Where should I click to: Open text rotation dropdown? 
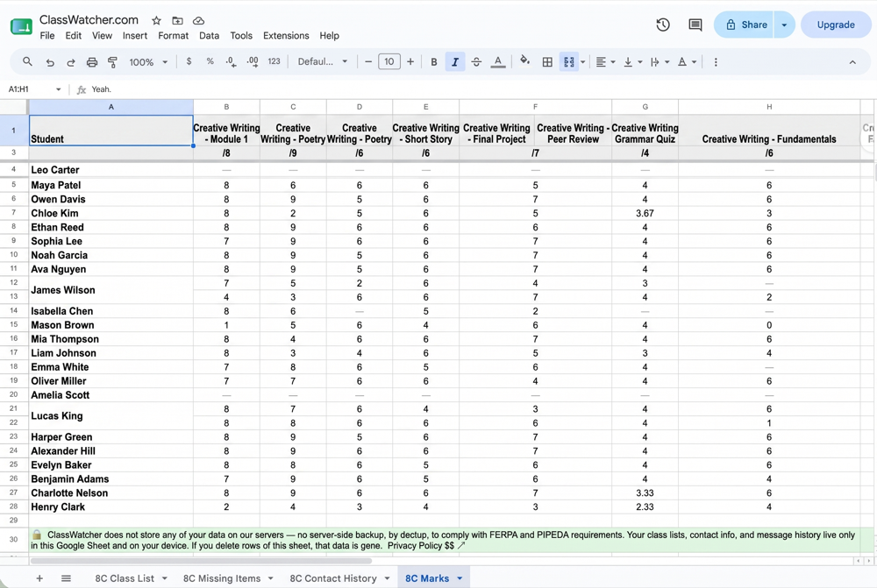coord(687,62)
